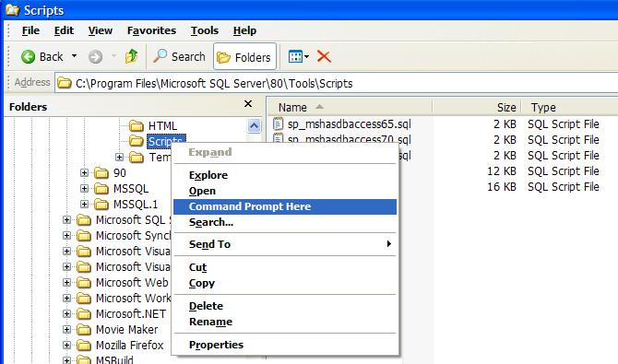This screenshot has width=618, height=364.
Task: Select the MSBuild folder icon
Action: pyautogui.click(x=84, y=359)
